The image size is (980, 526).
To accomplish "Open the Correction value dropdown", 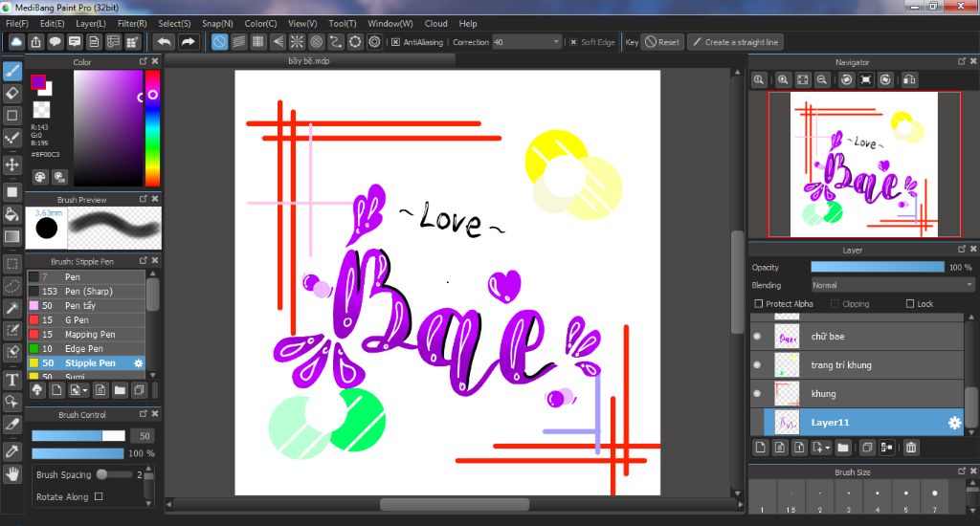I will (556, 42).
